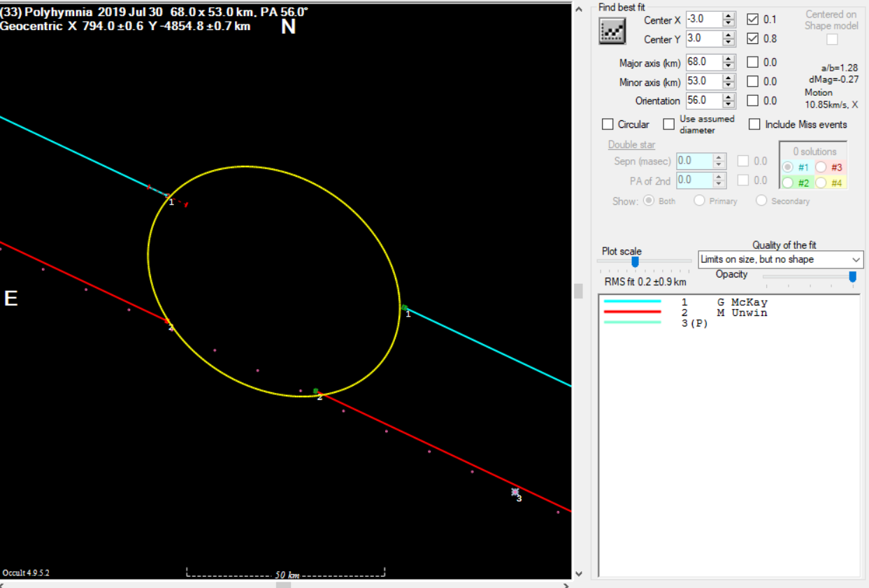The height and width of the screenshot is (588, 869).
Task: Click the plot's vertical scrollbar up arrow
Action: 578,9
